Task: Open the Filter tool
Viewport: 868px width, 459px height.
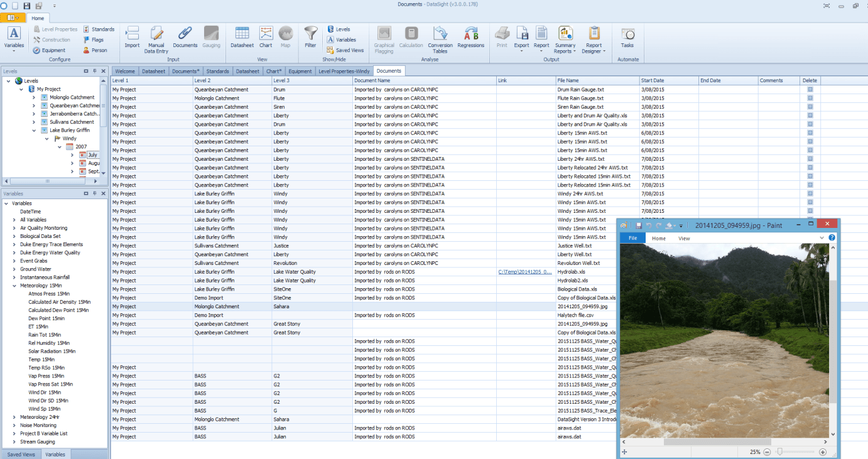Action: [x=310, y=38]
